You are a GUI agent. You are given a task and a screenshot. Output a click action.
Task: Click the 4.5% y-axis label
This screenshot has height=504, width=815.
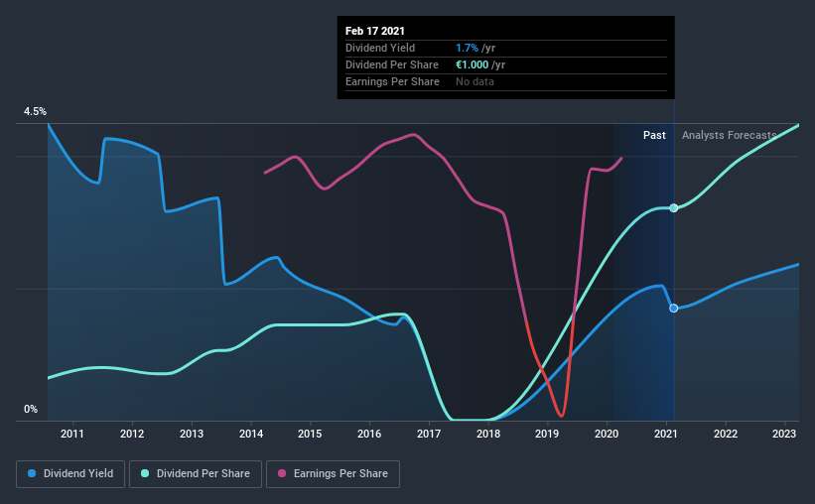coord(35,112)
